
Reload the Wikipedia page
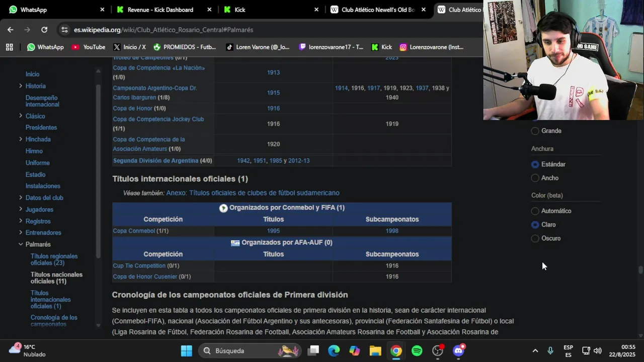44,30
